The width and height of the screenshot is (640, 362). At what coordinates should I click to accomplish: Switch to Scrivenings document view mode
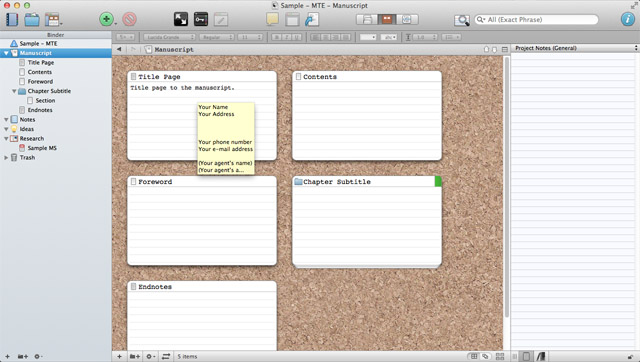pyautogui.click(x=367, y=19)
